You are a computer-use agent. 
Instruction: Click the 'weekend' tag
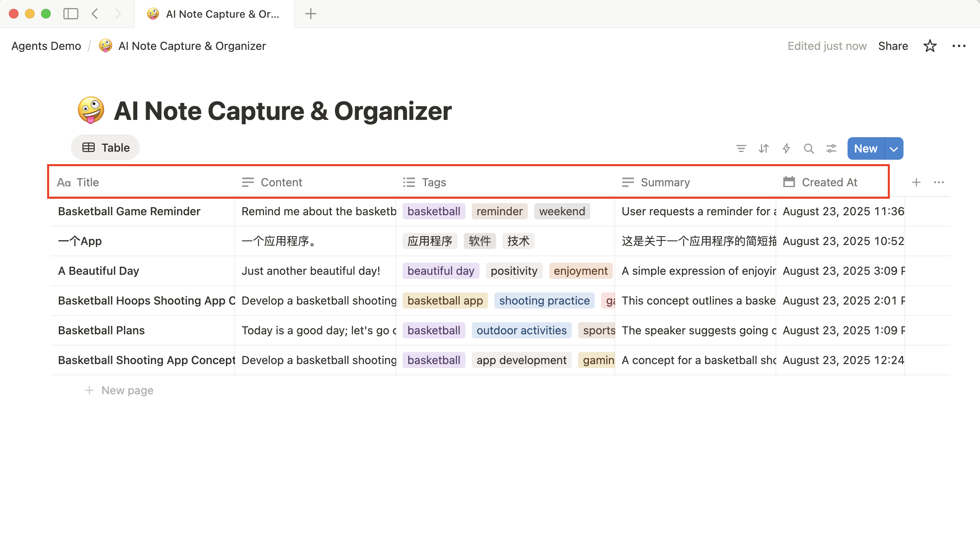pyautogui.click(x=562, y=211)
